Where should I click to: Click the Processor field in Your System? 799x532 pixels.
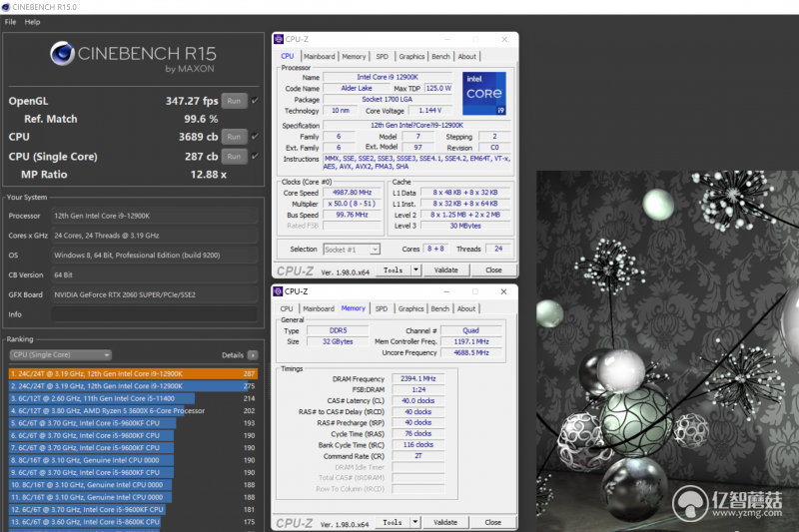155,216
